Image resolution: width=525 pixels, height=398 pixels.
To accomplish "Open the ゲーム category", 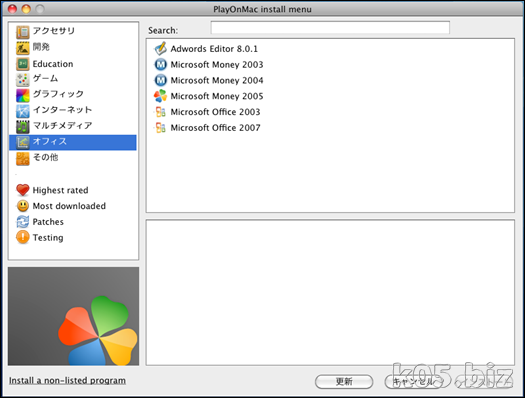I will coord(45,78).
